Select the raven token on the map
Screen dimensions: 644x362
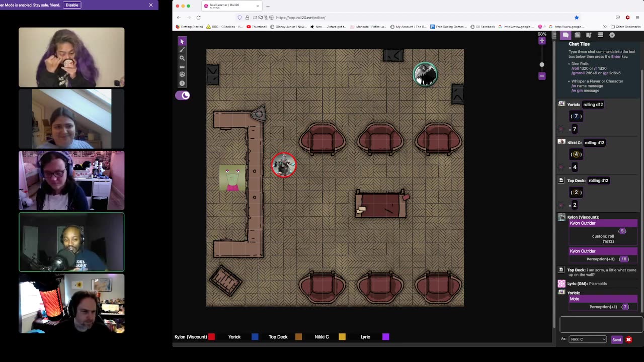tap(425, 74)
